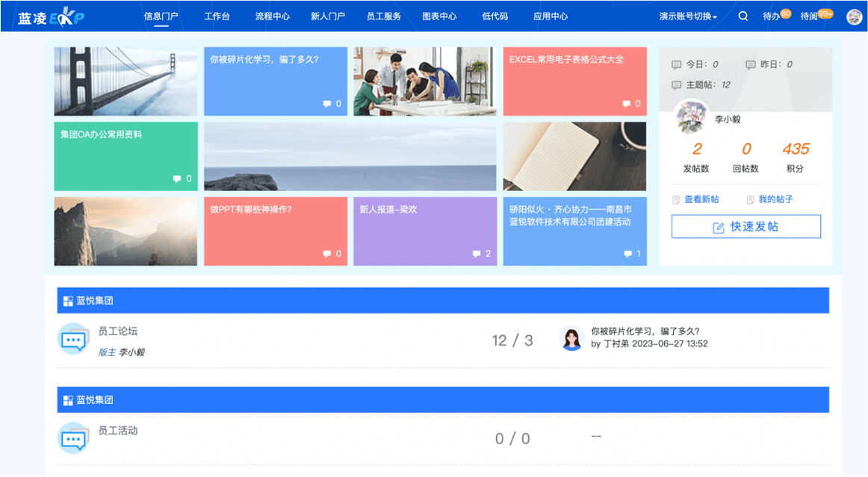Screen dimensions: 868x477
Task: Open the 流程中心 menu
Action: [272, 16]
